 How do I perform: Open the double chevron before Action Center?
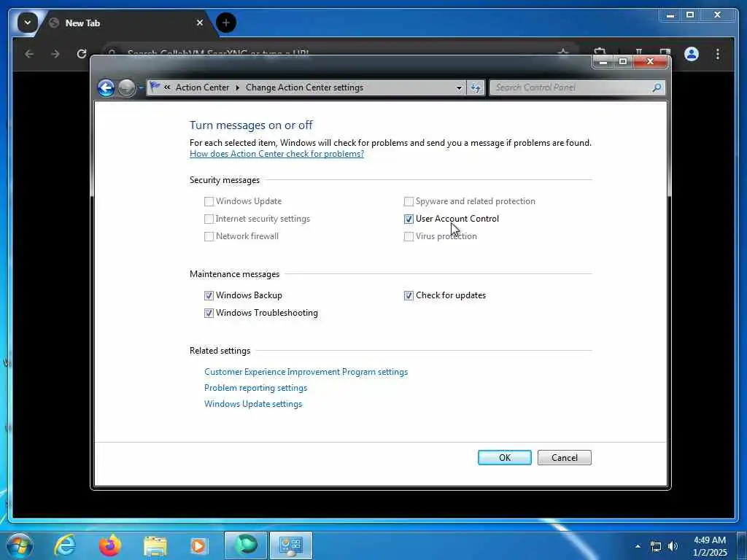pos(167,87)
